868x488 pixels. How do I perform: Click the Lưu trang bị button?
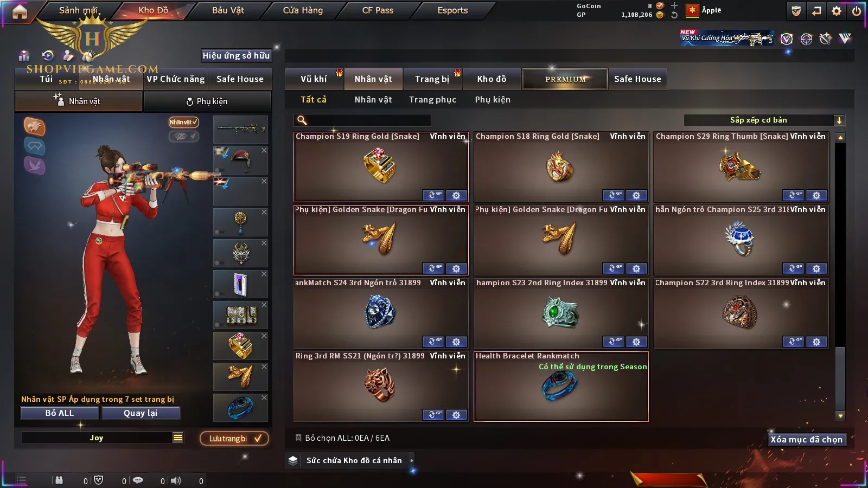[234, 438]
